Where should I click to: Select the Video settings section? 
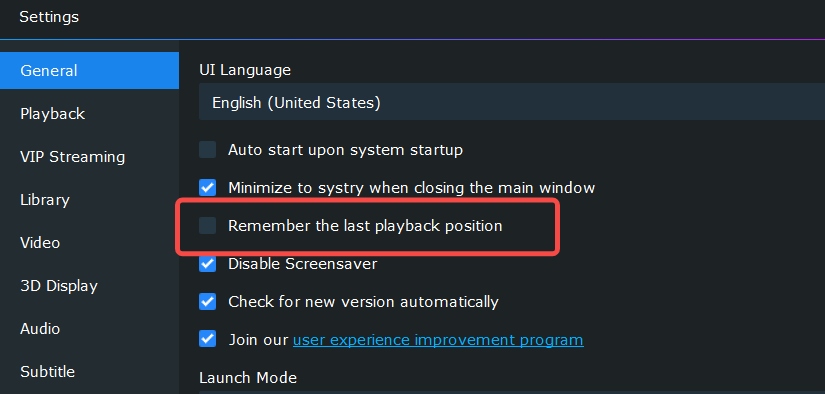coord(89,243)
